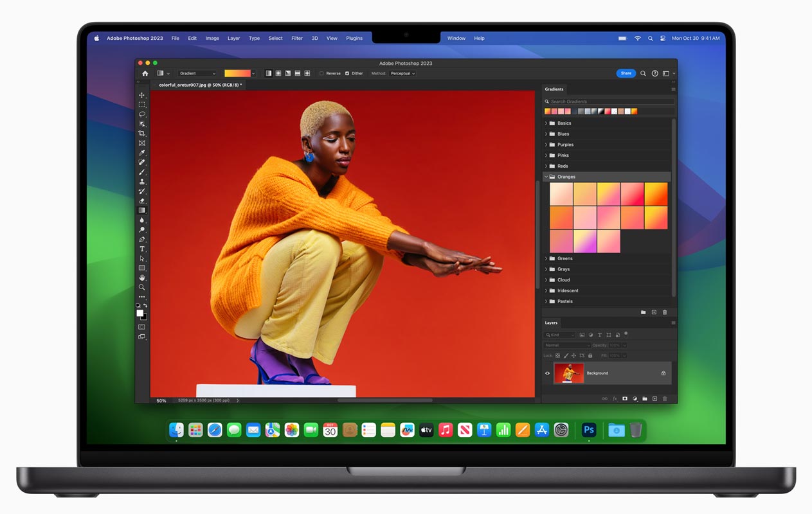This screenshot has height=514, width=812.
Task: Select the Eraser tool
Action: [x=142, y=201]
